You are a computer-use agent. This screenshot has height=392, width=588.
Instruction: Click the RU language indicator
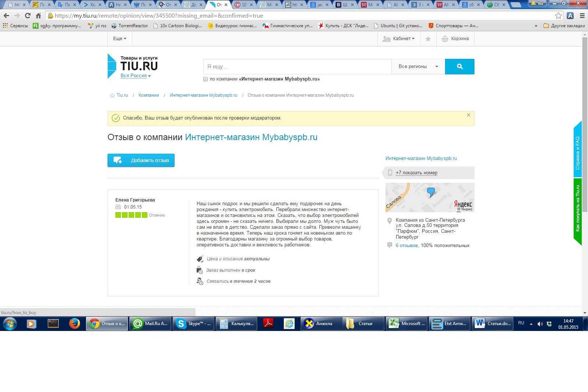pos(521,323)
